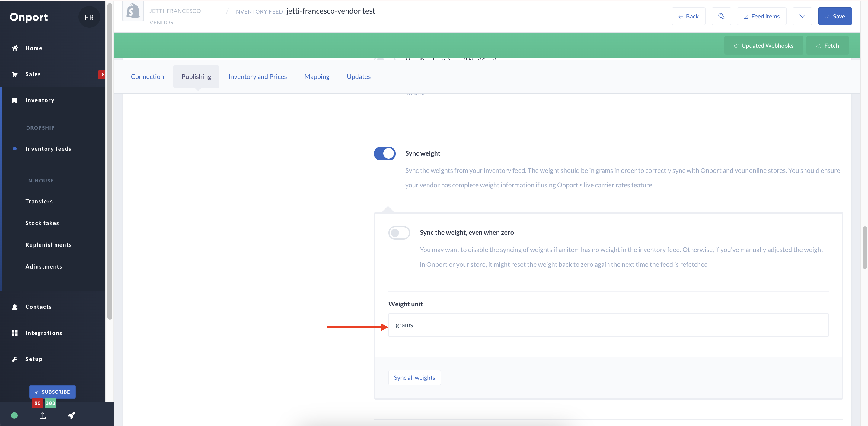Turn off the Sync weight toggle
The height and width of the screenshot is (426, 868).
click(385, 153)
